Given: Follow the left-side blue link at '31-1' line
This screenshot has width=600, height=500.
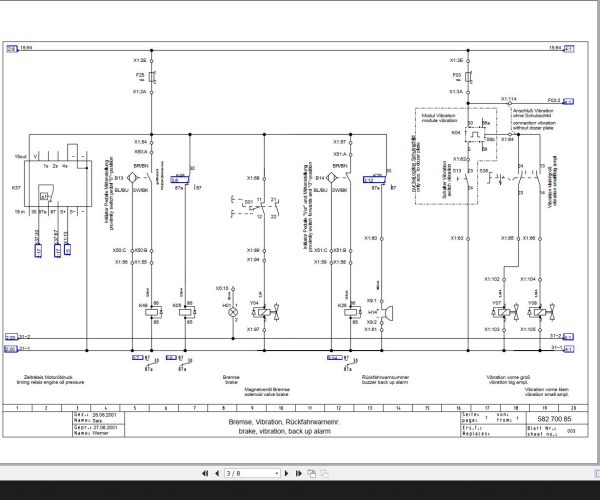Looking at the screenshot, I should point(10,349).
